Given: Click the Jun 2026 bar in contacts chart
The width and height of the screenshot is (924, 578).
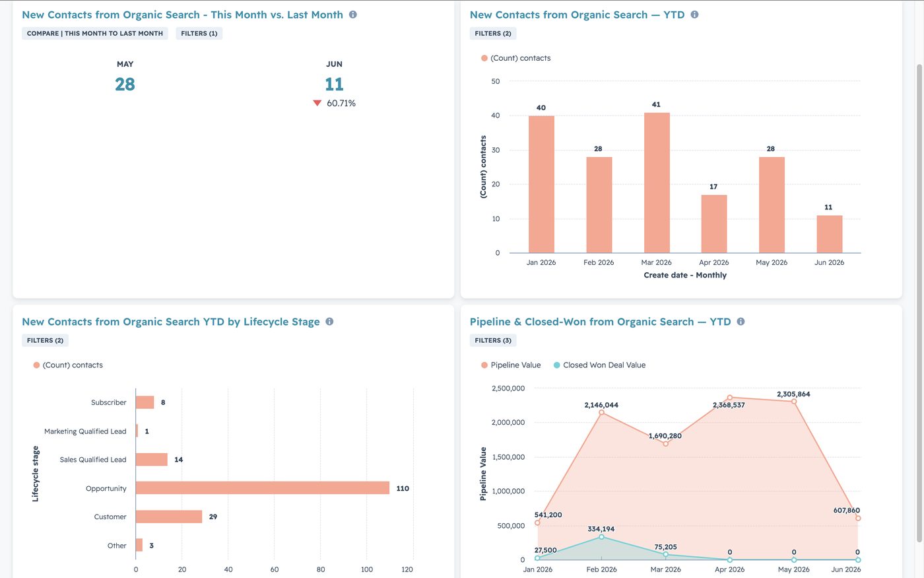Looking at the screenshot, I should 830,234.
